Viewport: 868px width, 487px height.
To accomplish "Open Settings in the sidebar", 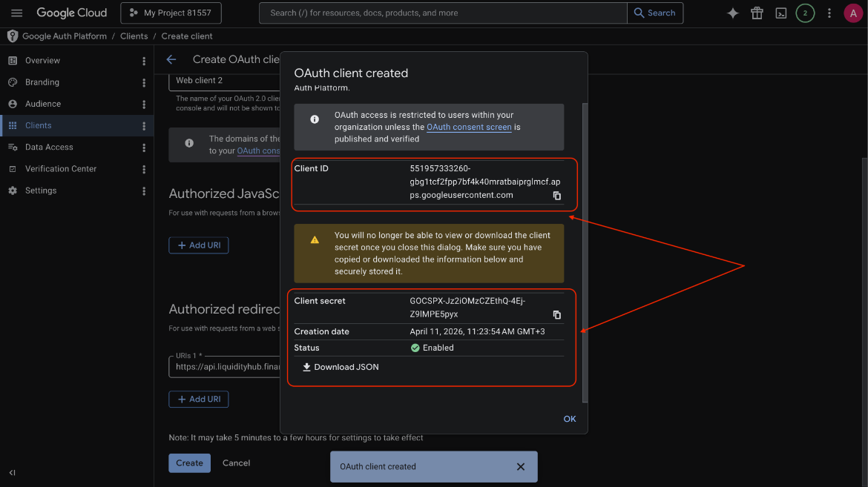I will [x=40, y=190].
